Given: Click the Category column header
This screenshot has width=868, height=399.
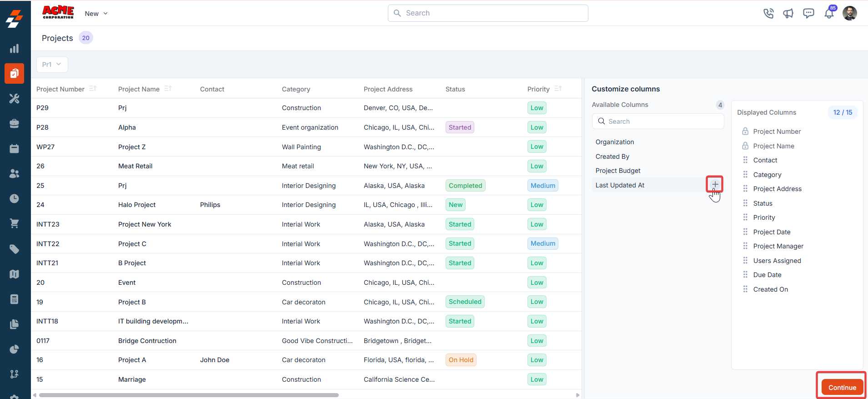Looking at the screenshot, I should pos(296,89).
